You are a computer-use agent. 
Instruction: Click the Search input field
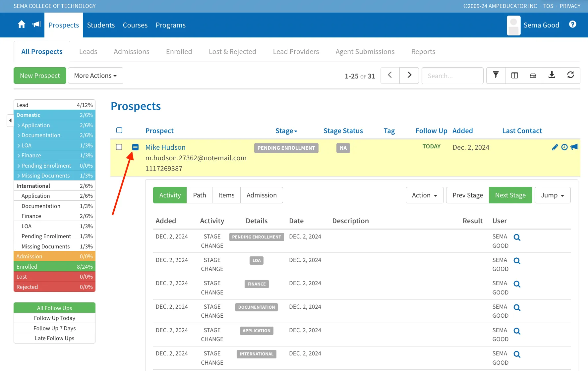(x=452, y=76)
